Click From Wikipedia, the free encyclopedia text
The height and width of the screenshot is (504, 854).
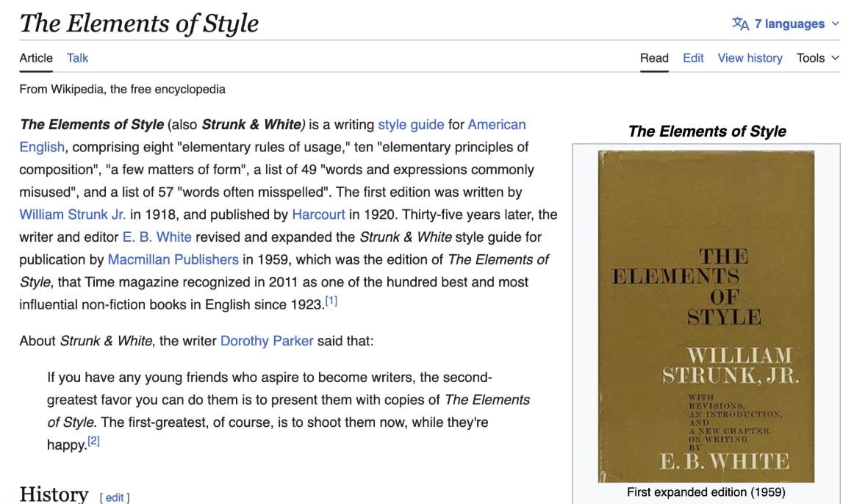coord(123,89)
